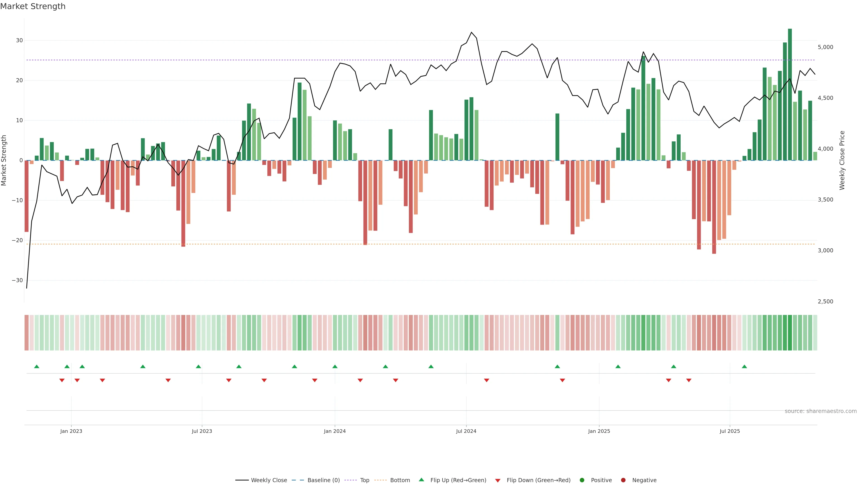Click the Flip Down red triangle legend icon
Screen dimensions: 868x488
point(498,481)
